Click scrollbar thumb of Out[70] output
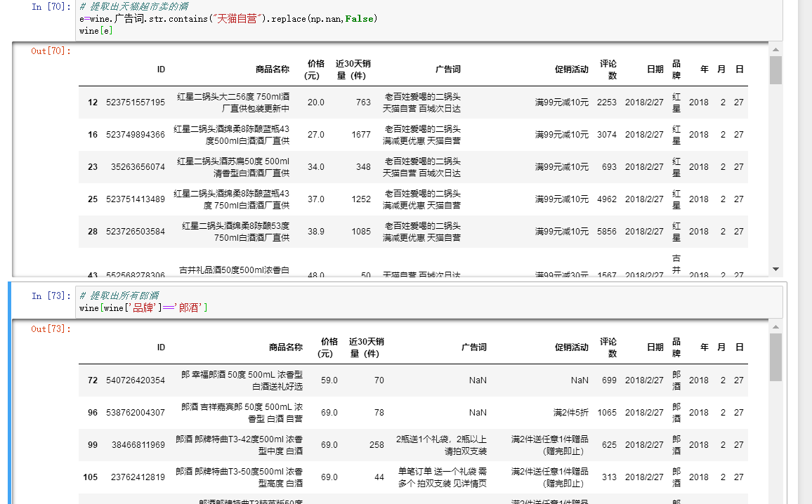 tap(775, 70)
